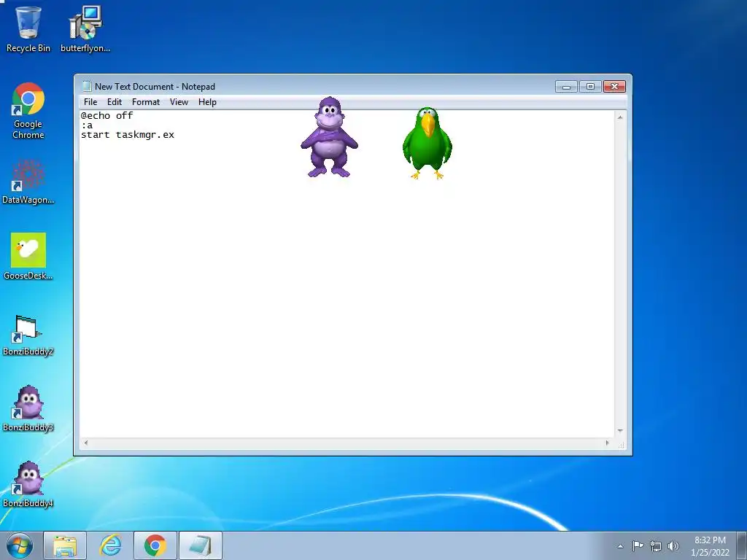
Task: Click the Notepad title bar document icon
Action: click(87, 86)
